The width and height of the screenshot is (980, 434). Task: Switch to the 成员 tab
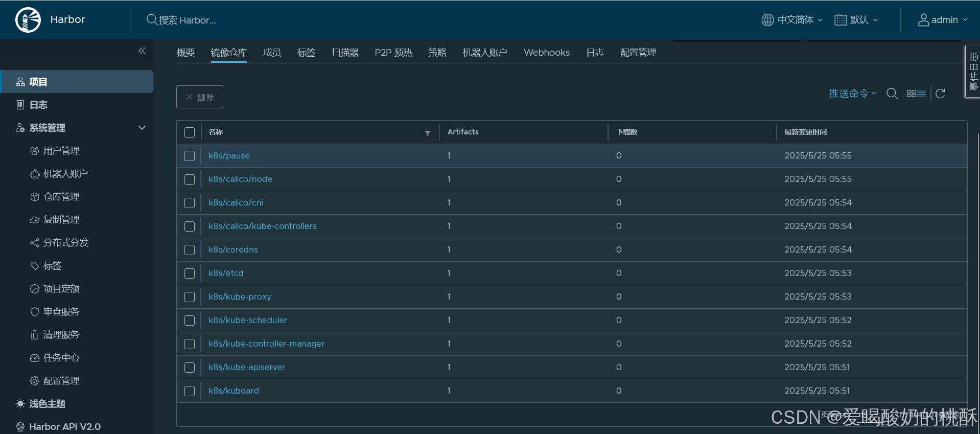pyautogui.click(x=272, y=53)
